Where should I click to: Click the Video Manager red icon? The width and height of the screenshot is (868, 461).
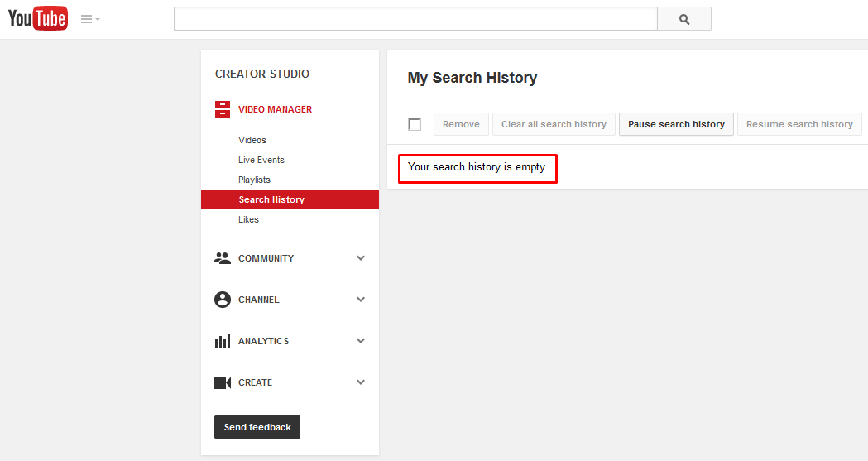click(x=222, y=109)
